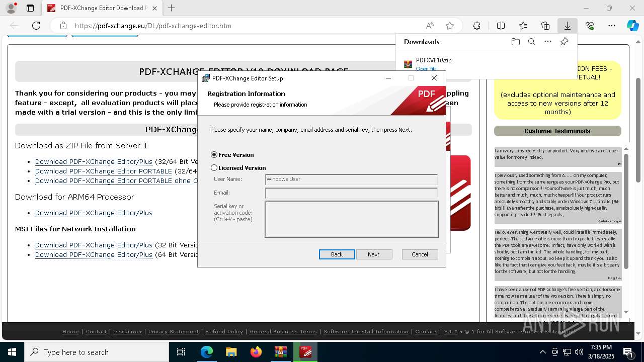The height and width of the screenshot is (362, 644).
Task: Pin the Downloads panel
Action: tap(564, 42)
